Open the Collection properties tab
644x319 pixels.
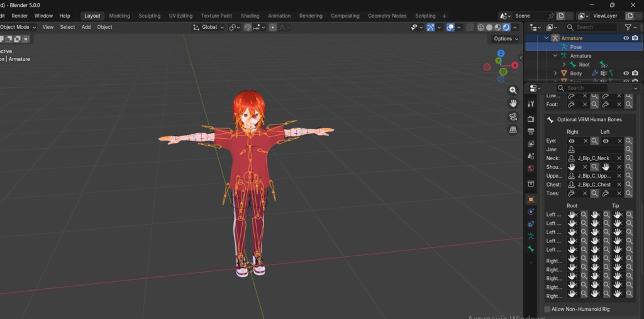point(531,183)
